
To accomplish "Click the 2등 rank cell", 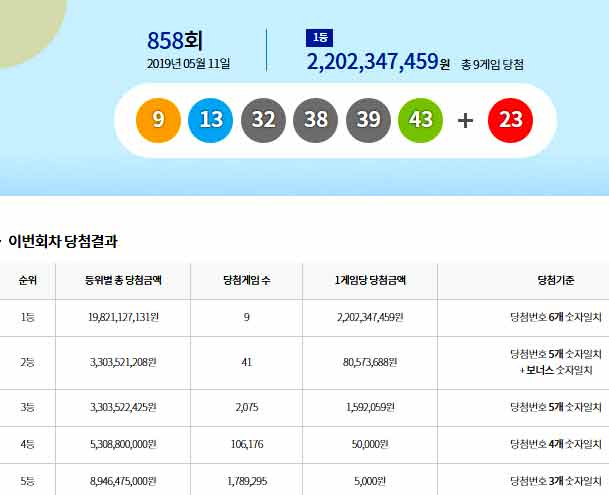I will click(28, 363).
